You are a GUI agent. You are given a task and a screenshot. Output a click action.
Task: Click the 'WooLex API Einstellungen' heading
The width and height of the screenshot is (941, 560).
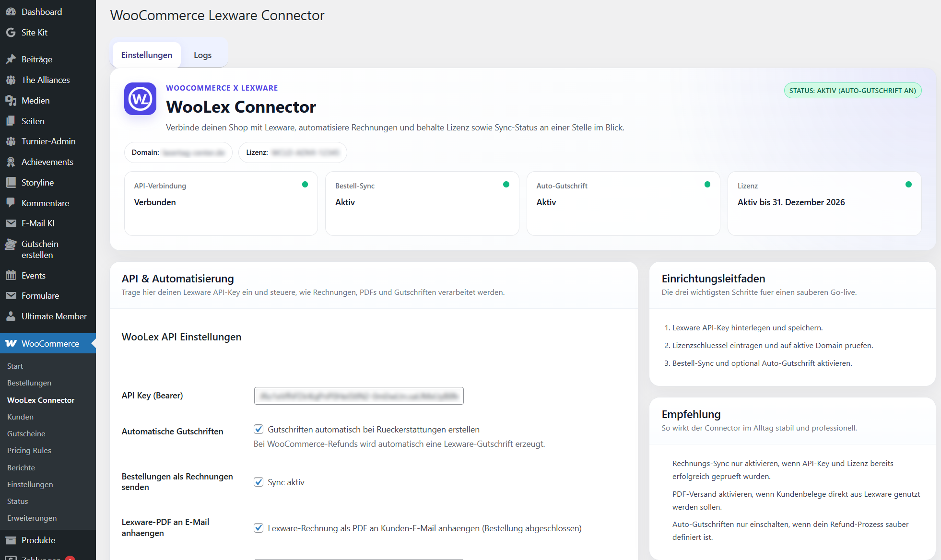tap(181, 337)
